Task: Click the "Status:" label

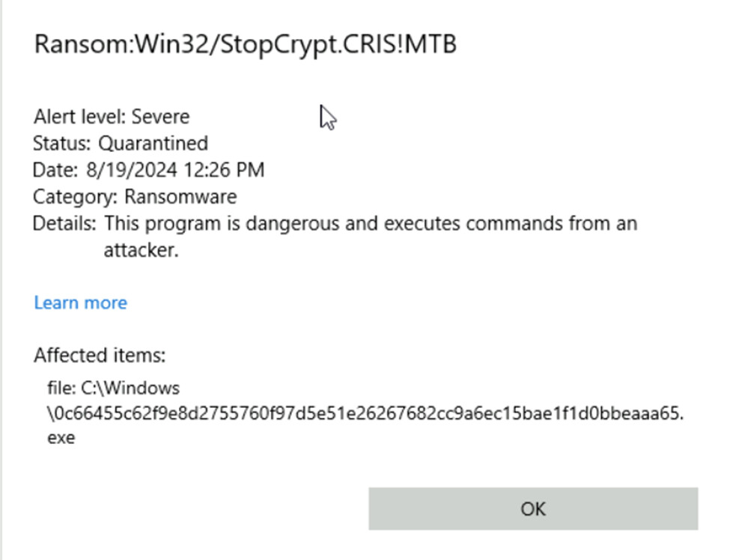Action: [64, 143]
